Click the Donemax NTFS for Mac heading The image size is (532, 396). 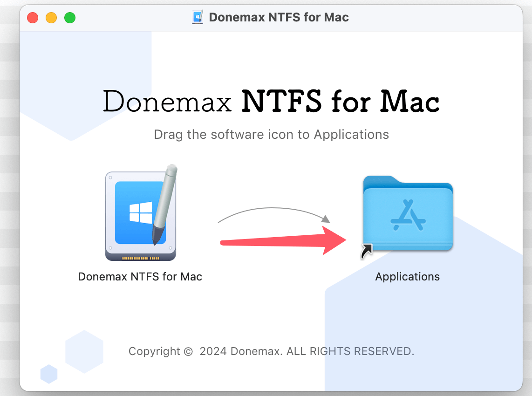[271, 101]
